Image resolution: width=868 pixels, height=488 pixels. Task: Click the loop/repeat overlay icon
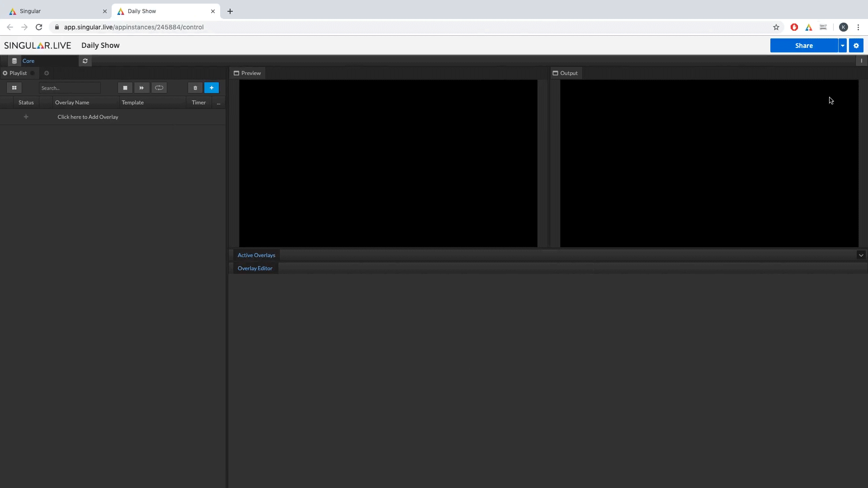(159, 88)
